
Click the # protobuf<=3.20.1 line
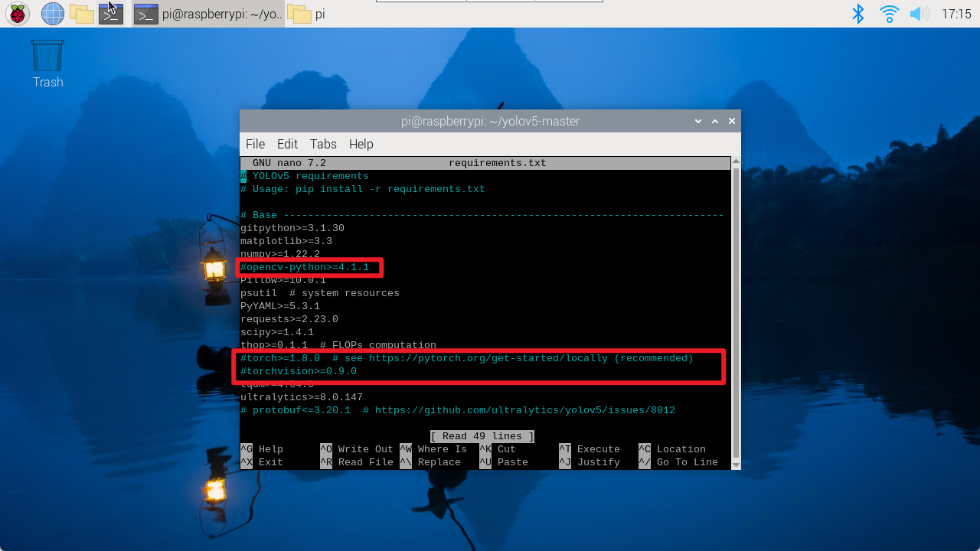pyautogui.click(x=458, y=410)
